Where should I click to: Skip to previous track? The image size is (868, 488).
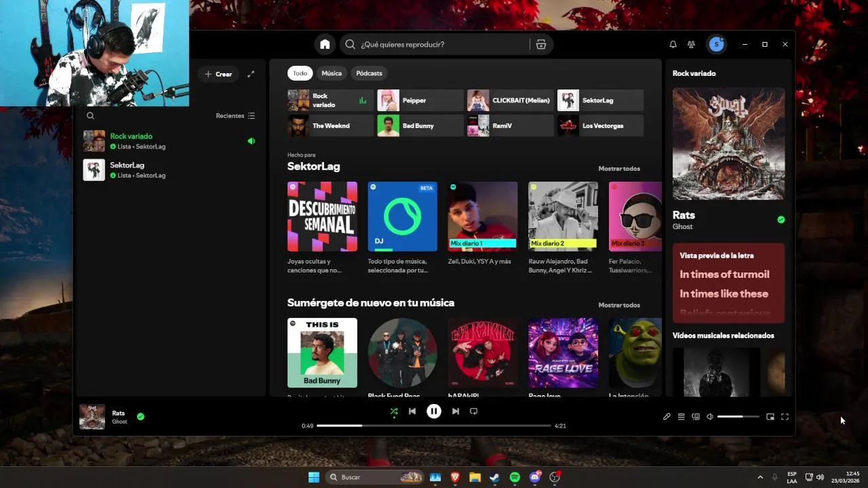(x=412, y=411)
